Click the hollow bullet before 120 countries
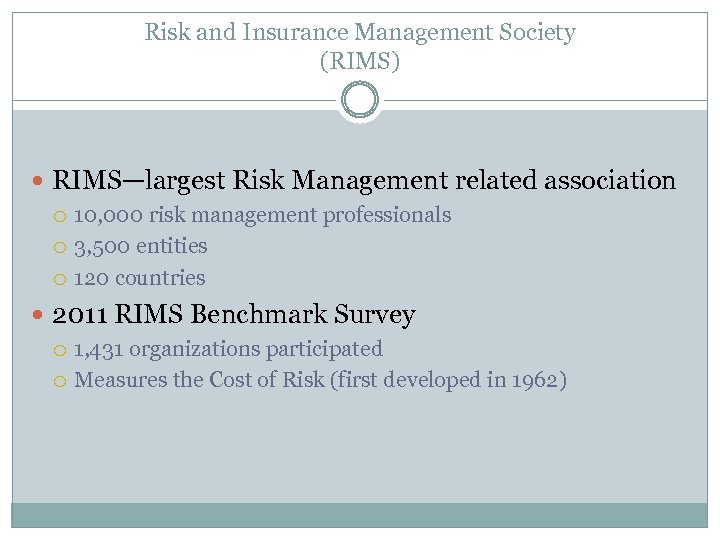Viewport: 720px width, 540px height. point(63,279)
